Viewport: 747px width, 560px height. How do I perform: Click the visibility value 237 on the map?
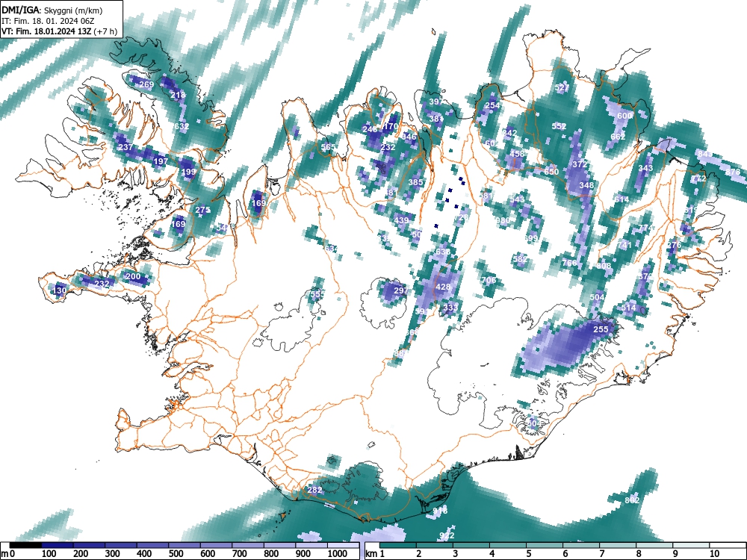click(x=125, y=147)
